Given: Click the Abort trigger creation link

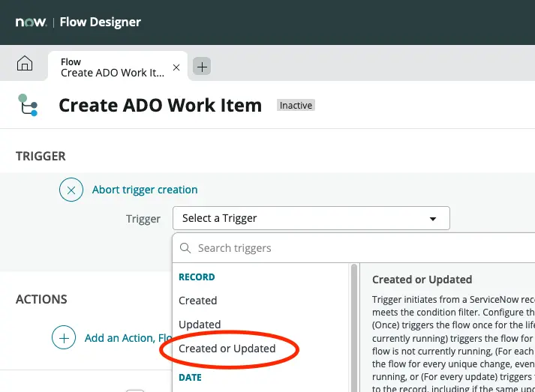Looking at the screenshot, I should [x=145, y=190].
